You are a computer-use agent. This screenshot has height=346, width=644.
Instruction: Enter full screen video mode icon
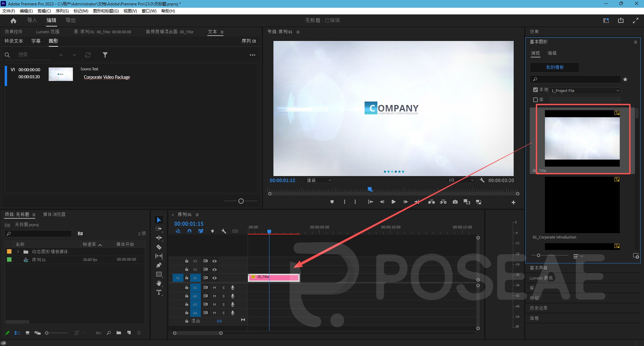[x=636, y=20]
